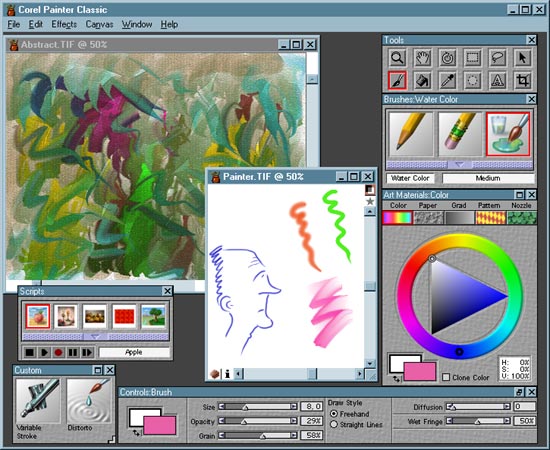
Task: Select the Crop tool
Action: point(522,80)
